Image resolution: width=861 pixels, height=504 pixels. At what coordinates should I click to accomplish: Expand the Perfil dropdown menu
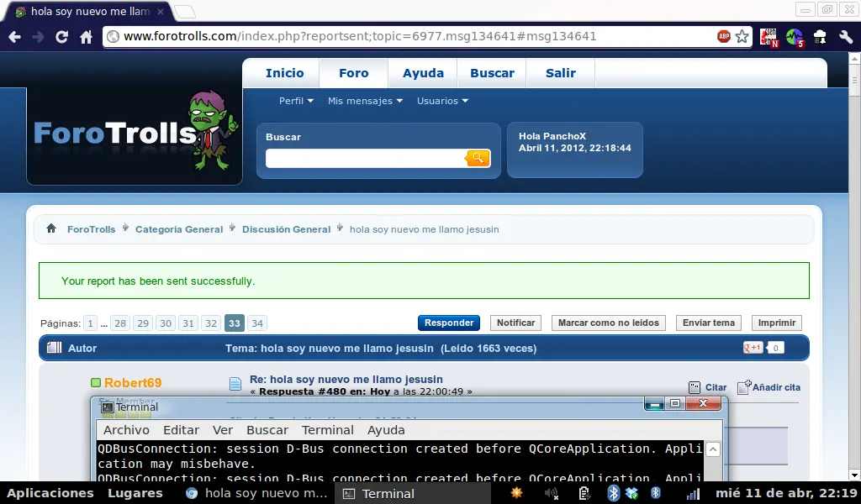(x=296, y=101)
